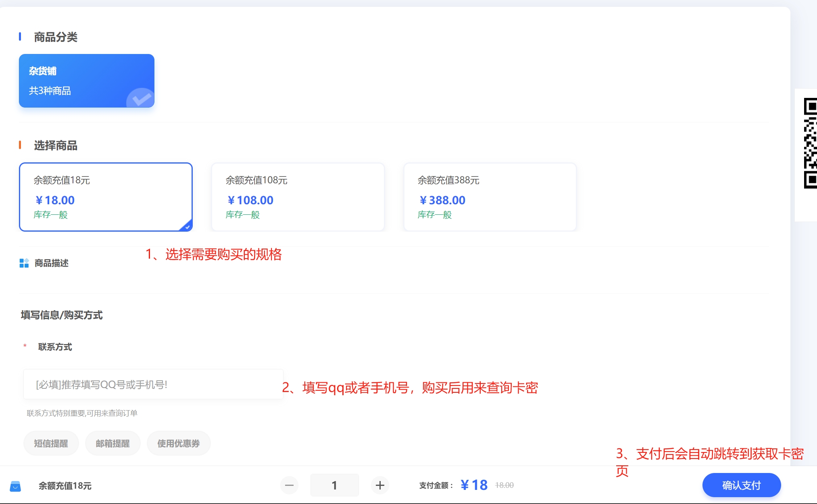Click the 联系方式特别重要 hint text

coord(82,413)
